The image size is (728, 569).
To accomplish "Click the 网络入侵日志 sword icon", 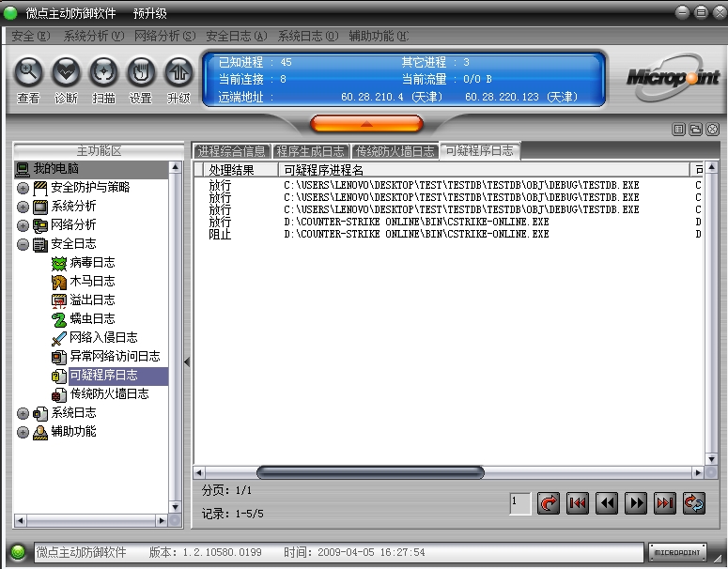I will tap(59, 338).
